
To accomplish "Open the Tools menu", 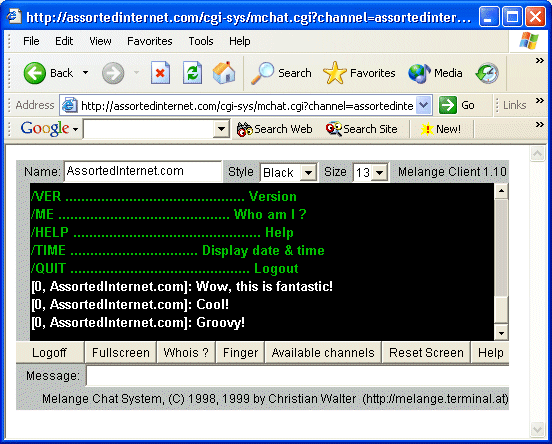I will tap(201, 41).
